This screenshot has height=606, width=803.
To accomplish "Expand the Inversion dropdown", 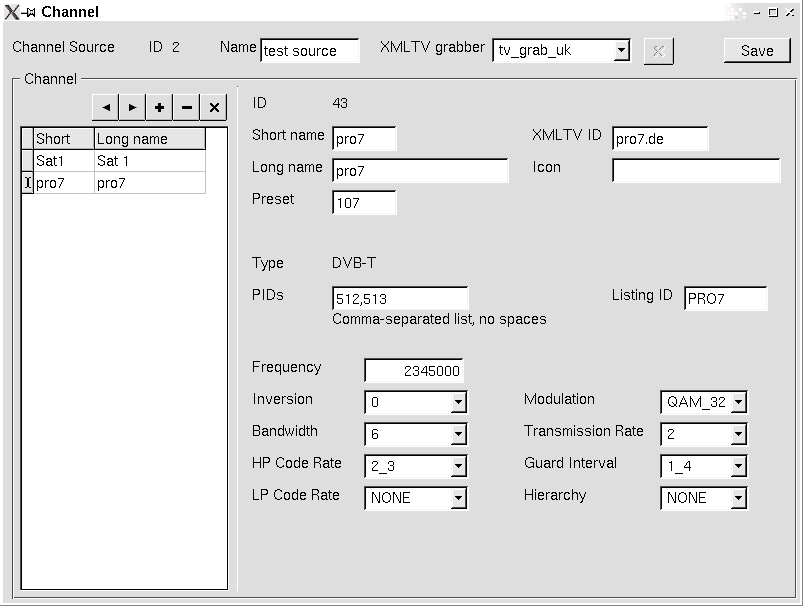I will point(458,402).
